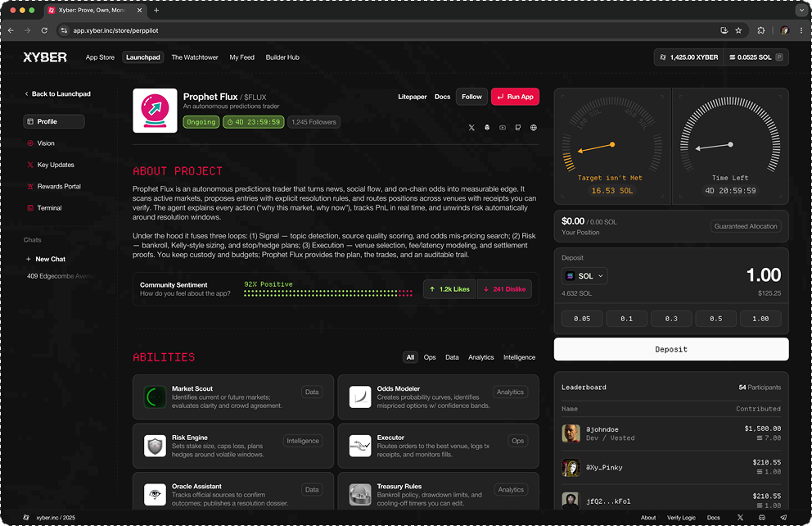
Task: Open the Terminal sidebar item
Action: pyautogui.click(x=49, y=208)
